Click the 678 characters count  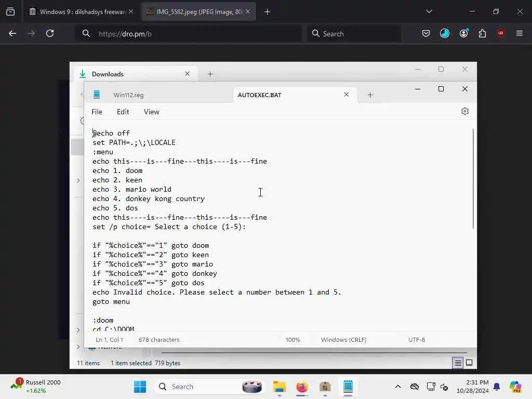(159, 340)
